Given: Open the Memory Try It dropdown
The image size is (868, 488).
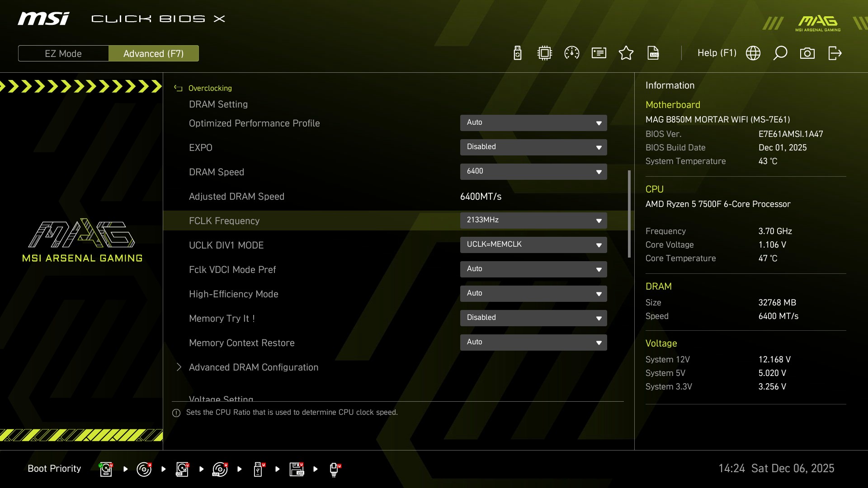Looking at the screenshot, I should click(x=533, y=318).
